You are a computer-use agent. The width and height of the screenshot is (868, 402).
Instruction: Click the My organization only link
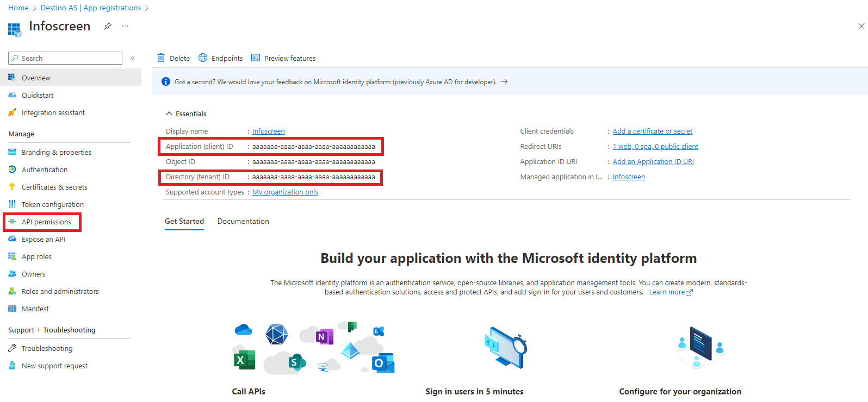pyautogui.click(x=286, y=192)
